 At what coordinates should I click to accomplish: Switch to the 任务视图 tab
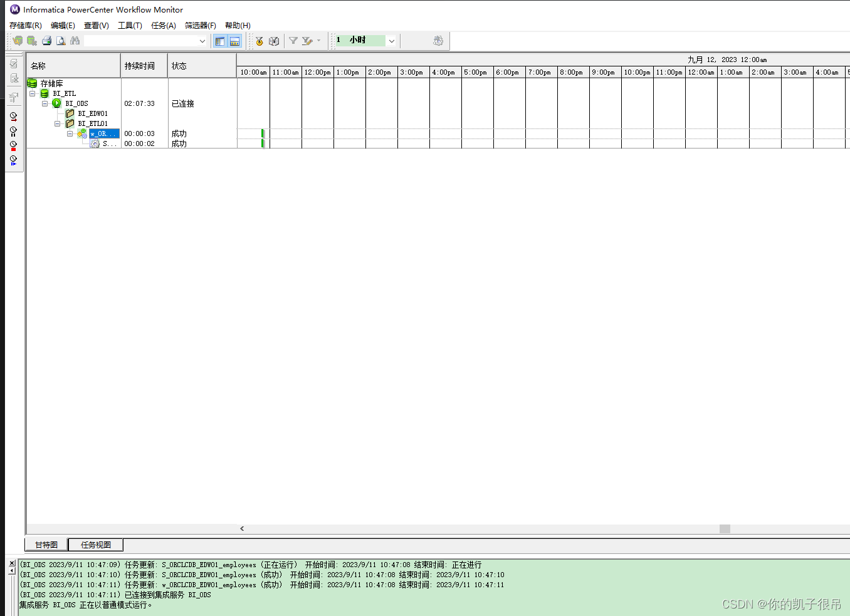[95, 545]
